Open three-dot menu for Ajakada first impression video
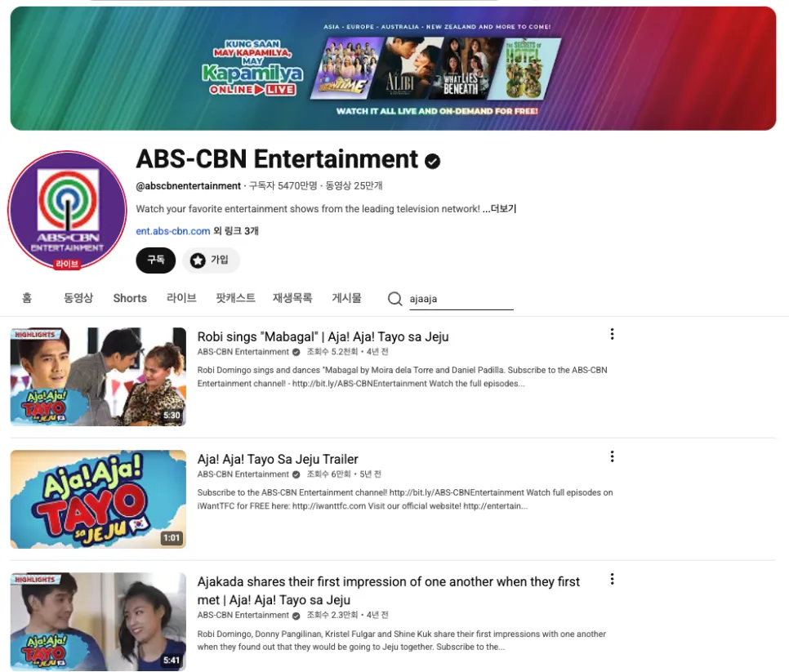The height and width of the screenshot is (672, 789). tap(612, 579)
